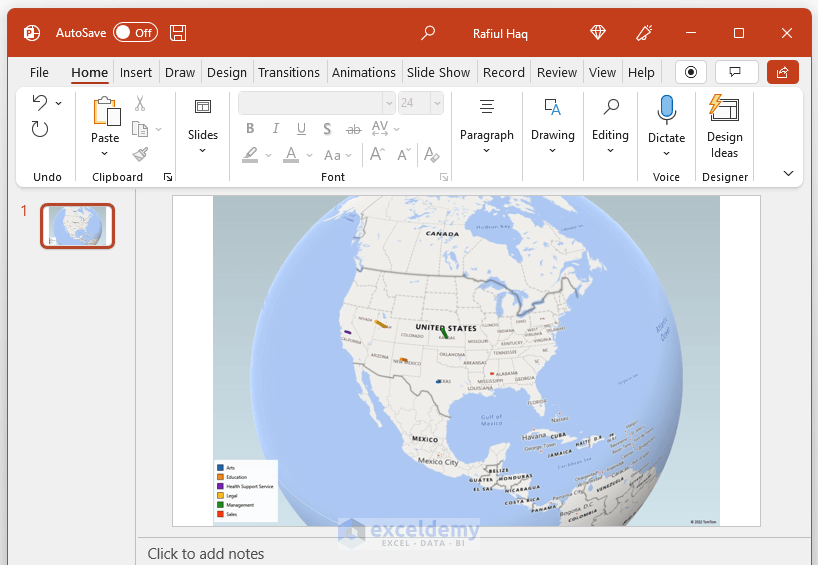Image resolution: width=818 pixels, height=565 pixels.
Task: Select the Format Painter brush
Action: tap(140, 154)
